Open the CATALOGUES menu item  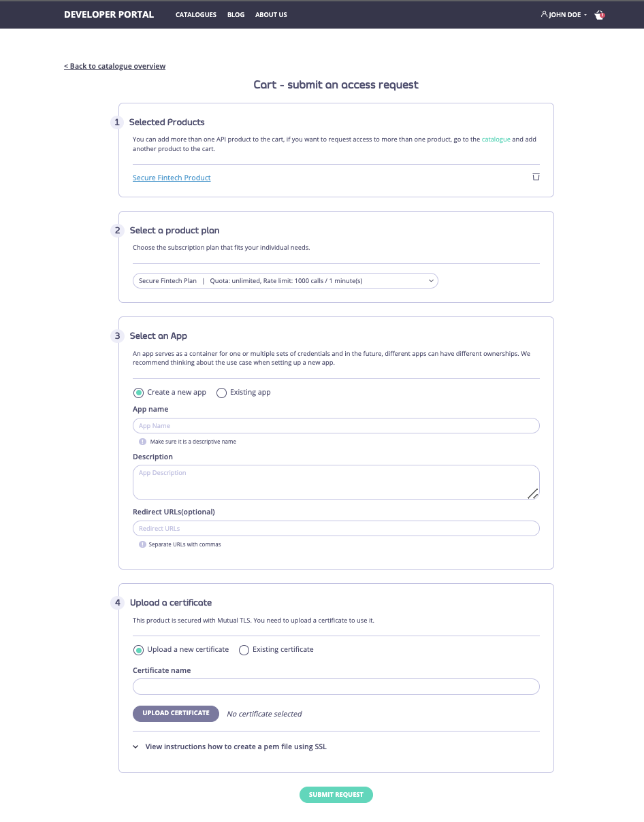click(196, 14)
